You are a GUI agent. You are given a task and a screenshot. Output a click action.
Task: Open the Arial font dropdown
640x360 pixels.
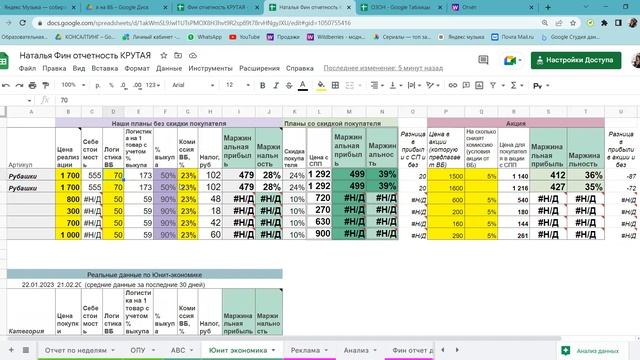click(x=193, y=85)
